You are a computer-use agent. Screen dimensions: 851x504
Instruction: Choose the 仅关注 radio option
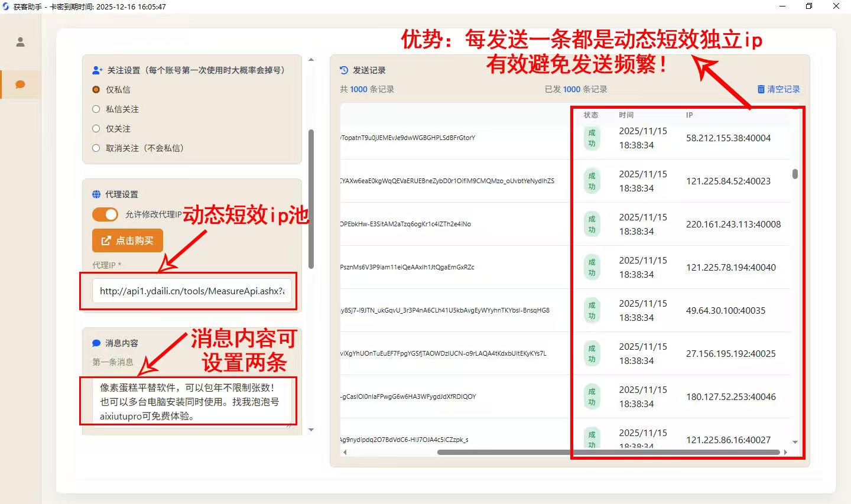(x=96, y=129)
